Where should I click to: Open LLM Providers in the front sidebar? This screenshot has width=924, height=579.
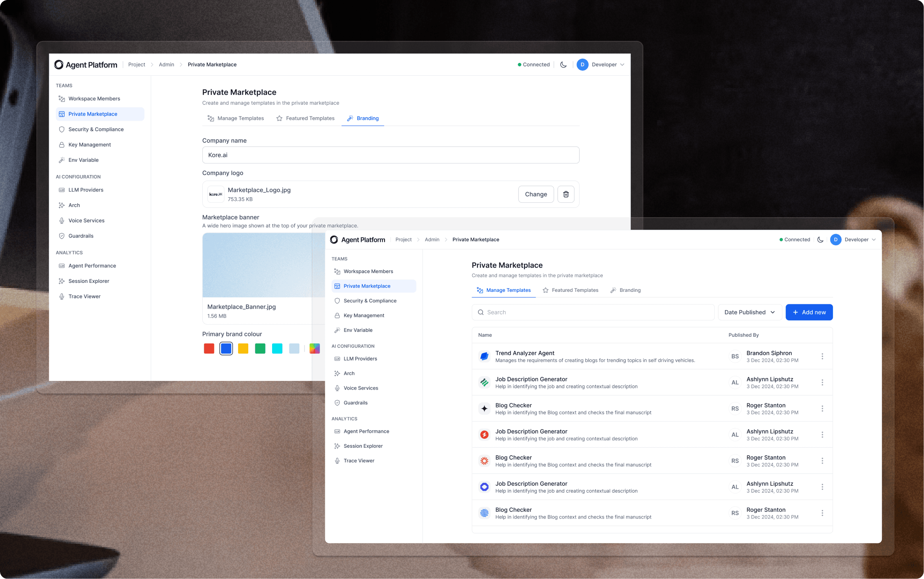click(x=360, y=359)
